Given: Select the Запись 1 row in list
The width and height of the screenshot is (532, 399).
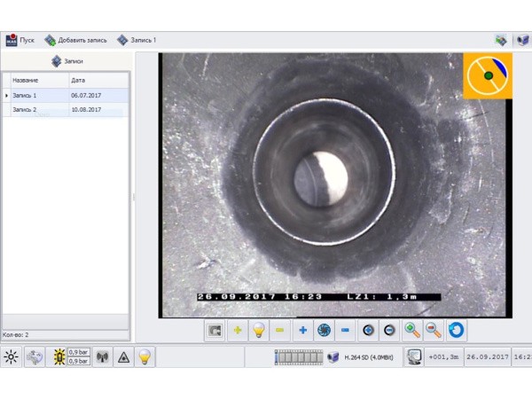Looking at the screenshot, I should tap(37, 94).
